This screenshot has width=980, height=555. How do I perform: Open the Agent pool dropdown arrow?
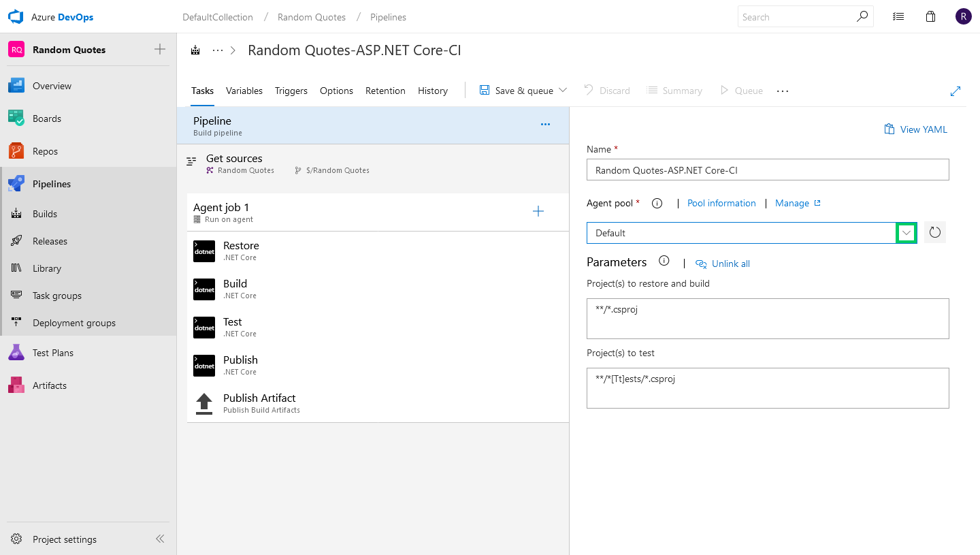[906, 233]
